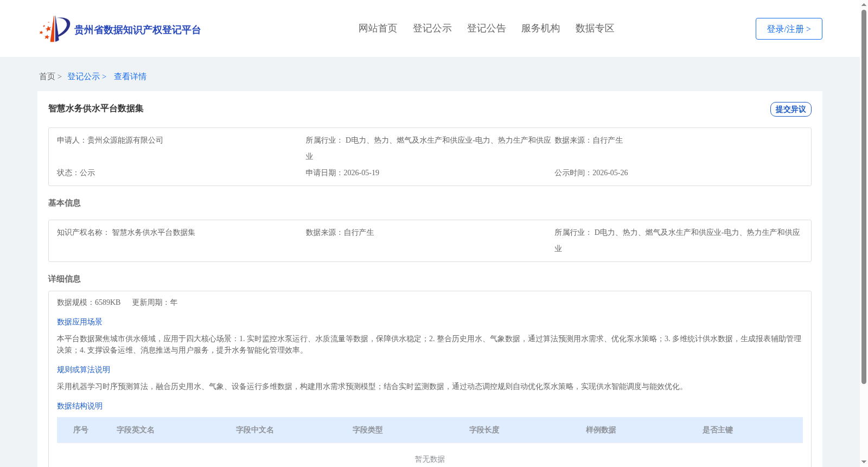
Task: Click the 贵州省数据知识产权登记平台 title
Action: point(137,30)
